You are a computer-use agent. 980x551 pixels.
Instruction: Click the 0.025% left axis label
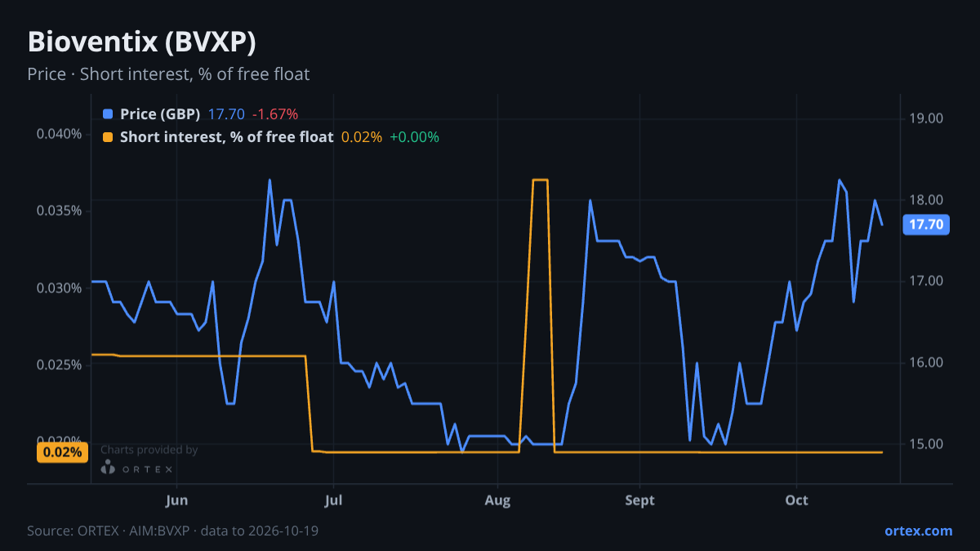tap(60, 365)
